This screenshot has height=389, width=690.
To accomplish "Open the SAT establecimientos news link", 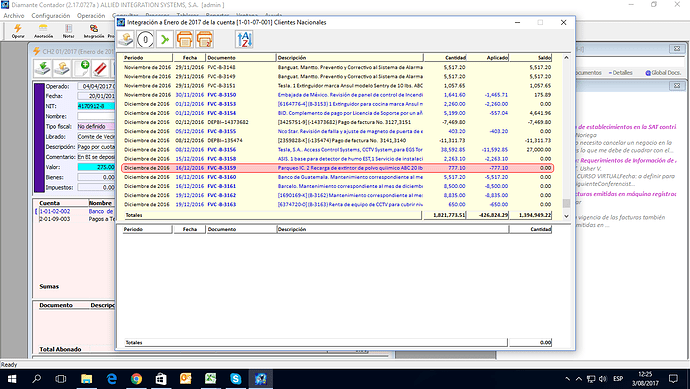I will pyautogui.click(x=627, y=127).
